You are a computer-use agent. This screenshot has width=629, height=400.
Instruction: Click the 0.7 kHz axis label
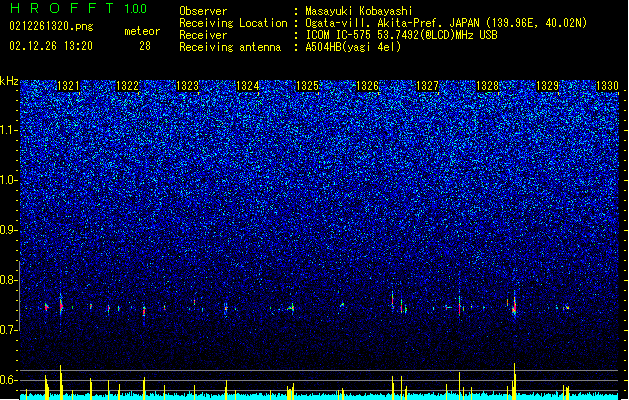pos(9,330)
